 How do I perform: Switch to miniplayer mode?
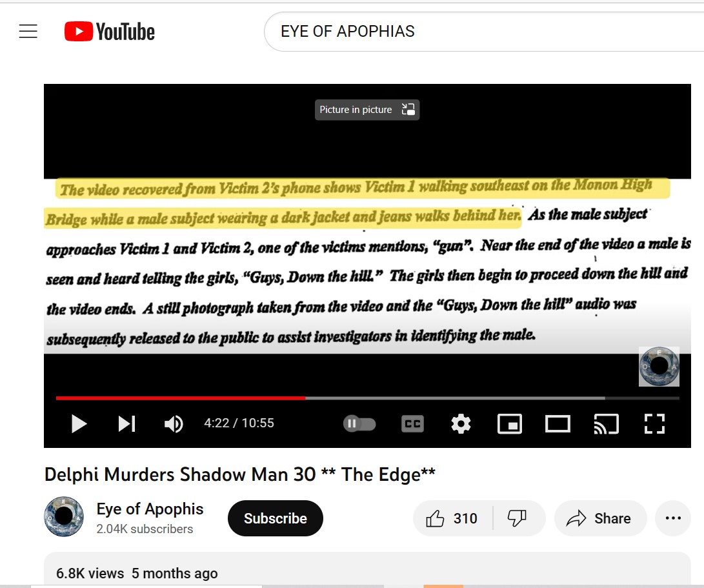coord(510,423)
